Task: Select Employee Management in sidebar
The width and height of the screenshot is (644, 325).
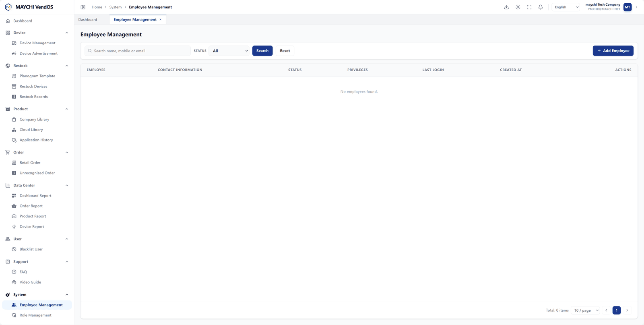Action: point(37,305)
